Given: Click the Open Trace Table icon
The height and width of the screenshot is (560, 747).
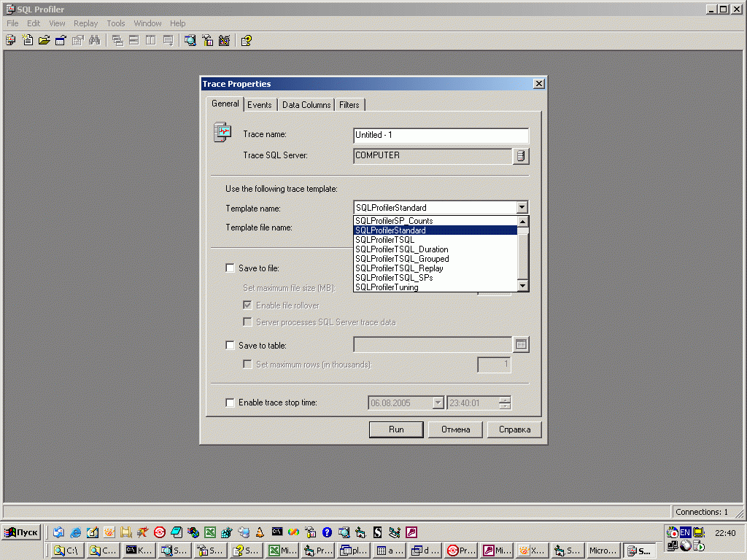Looking at the screenshot, I should coord(61,41).
